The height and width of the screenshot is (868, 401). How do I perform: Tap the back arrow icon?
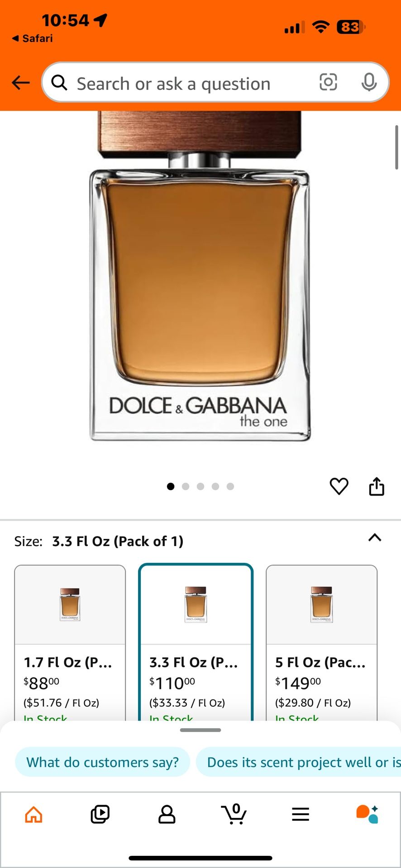tap(21, 83)
